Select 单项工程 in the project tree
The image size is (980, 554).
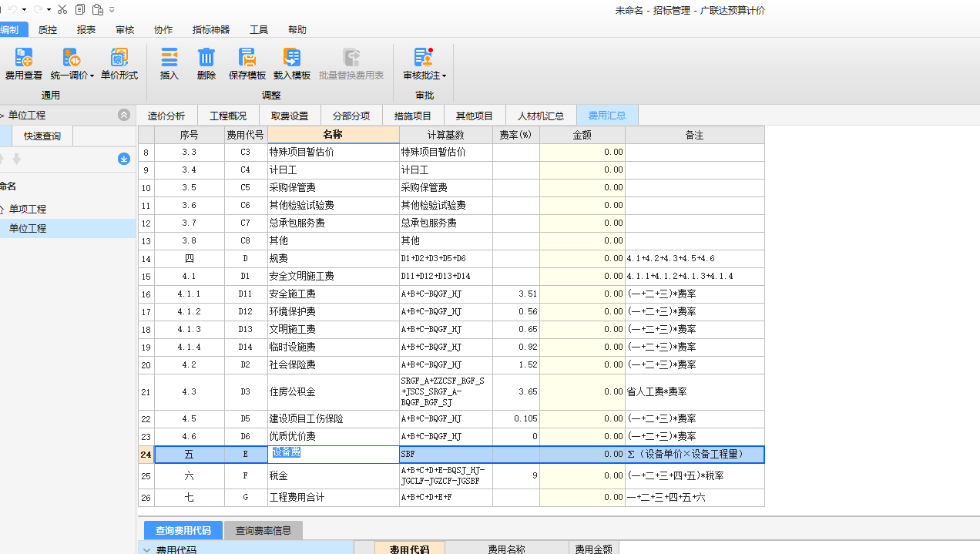(28, 209)
